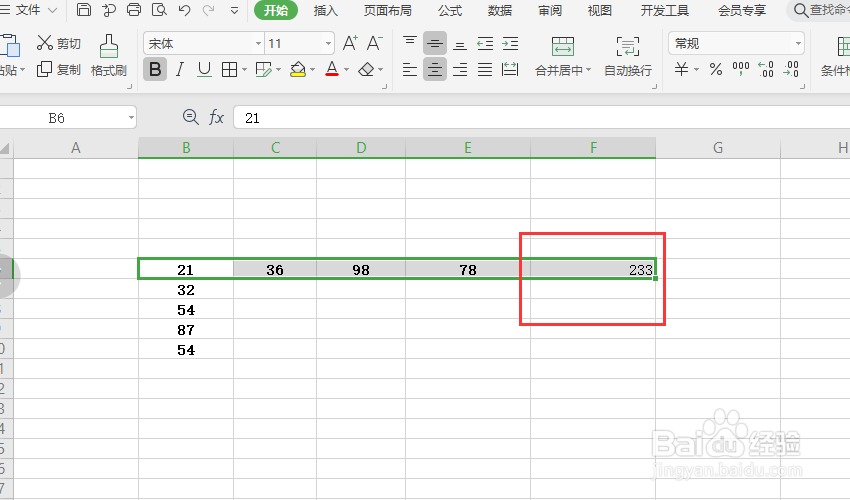Expand the Merge and Center dropdown arrow
Image resolution: width=850 pixels, height=500 pixels.
pyautogui.click(x=588, y=70)
